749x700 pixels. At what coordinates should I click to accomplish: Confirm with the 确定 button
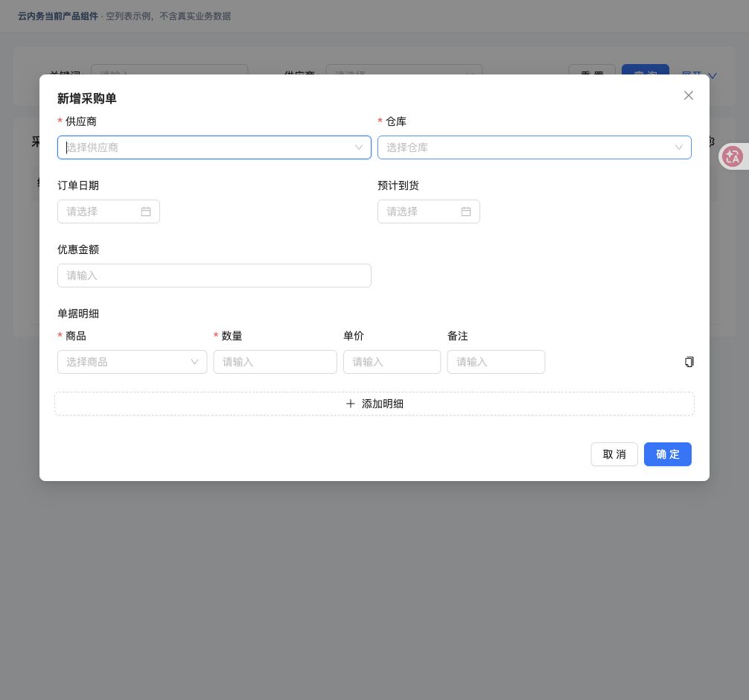[667, 454]
